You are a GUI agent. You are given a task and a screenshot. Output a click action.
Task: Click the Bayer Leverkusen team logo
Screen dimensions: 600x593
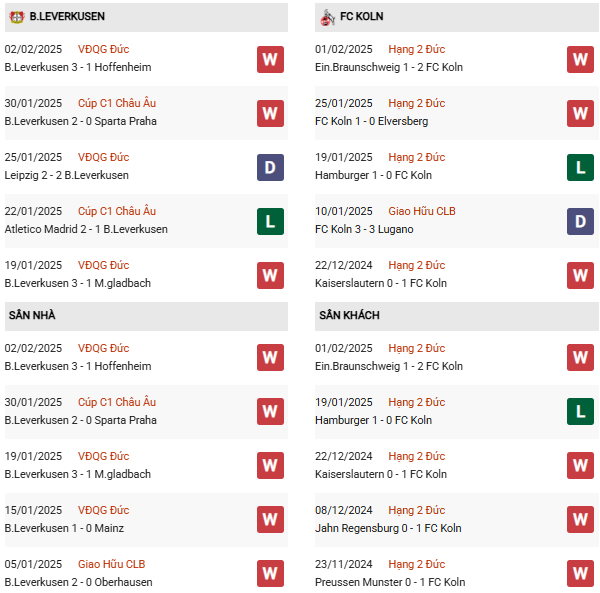tap(16, 17)
